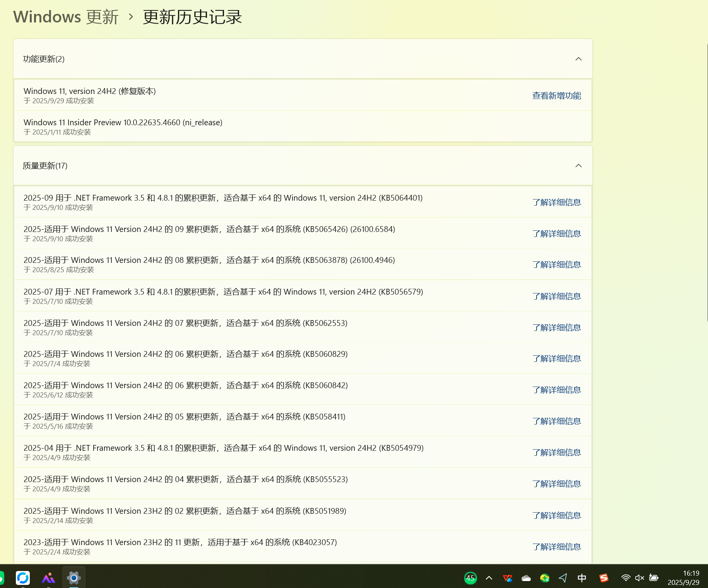Open 了解详细信息 for KB5056579
This screenshot has height=588, width=708.
556,296
